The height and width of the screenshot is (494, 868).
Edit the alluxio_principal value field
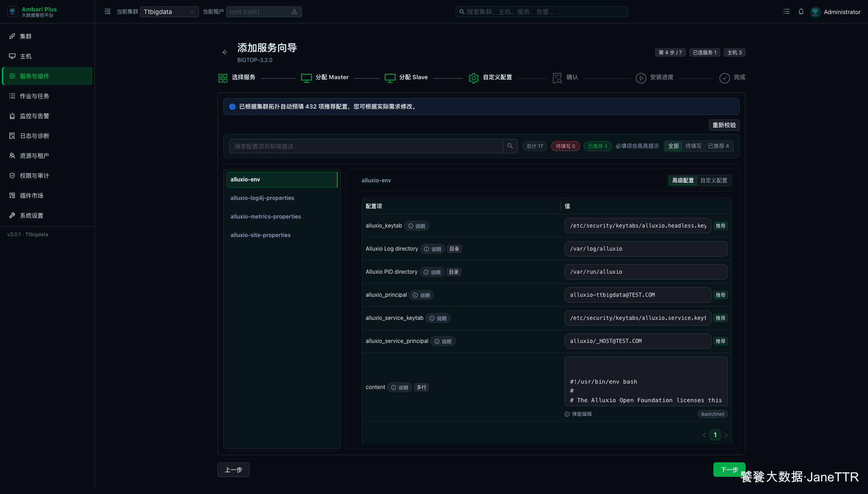coord(637,295)
